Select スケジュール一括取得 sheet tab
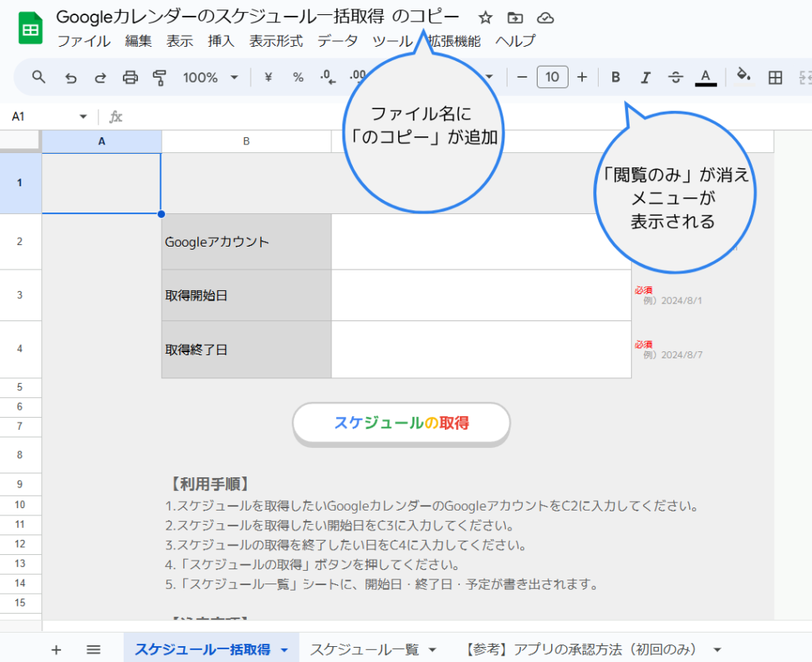Viewport: 812px width, 662px height. [202, 649]
